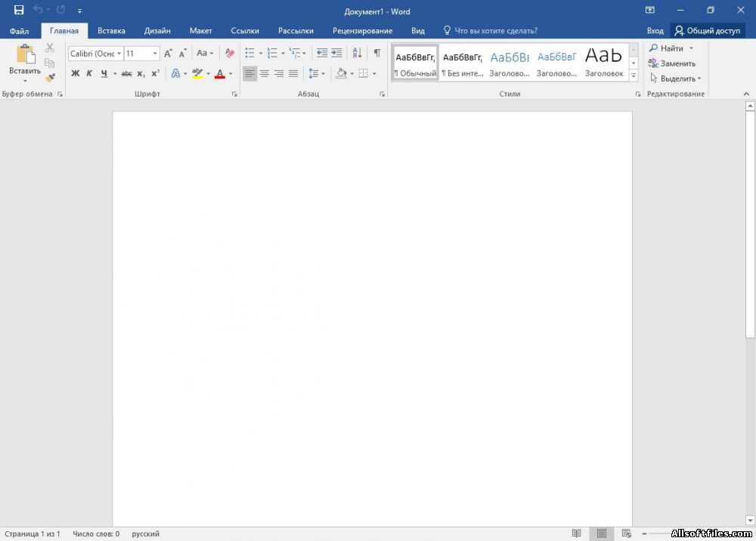Viewport: 756px width, 541px height.
Task: Open Read Mode view in the status bar
Action: click(576, 533)
